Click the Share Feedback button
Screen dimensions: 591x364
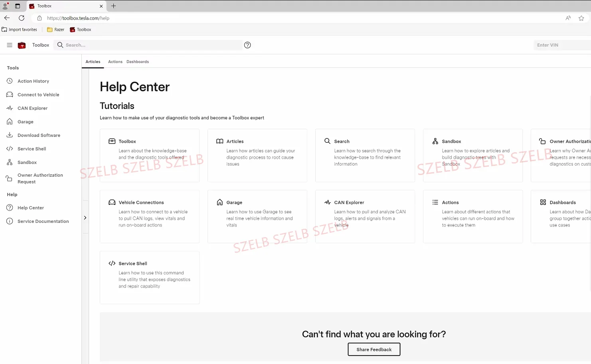(374, 350)
